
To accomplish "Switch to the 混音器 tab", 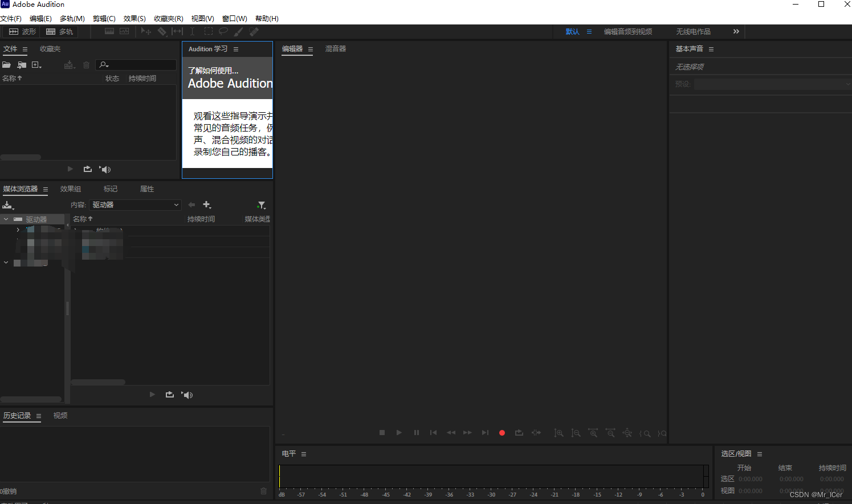I will tap(336, 49).
